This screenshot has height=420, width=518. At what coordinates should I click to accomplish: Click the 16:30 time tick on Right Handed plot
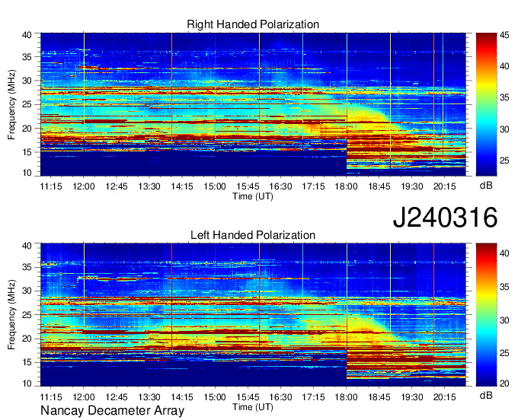(x=280, y=186)
